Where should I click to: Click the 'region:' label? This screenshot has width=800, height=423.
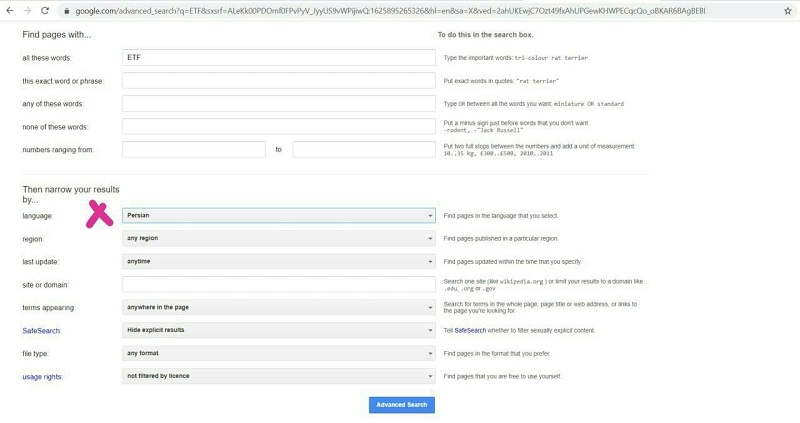click(x=33, y=239)
